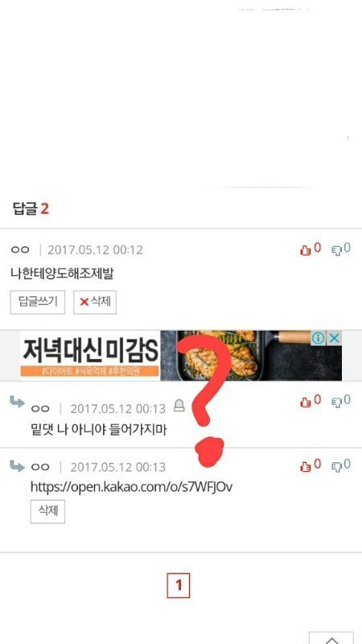This screenshot has width=362, height=644.
Task: Thumbs down the 밑댓 나 아니야 reply
Action: tap(341, 401)
